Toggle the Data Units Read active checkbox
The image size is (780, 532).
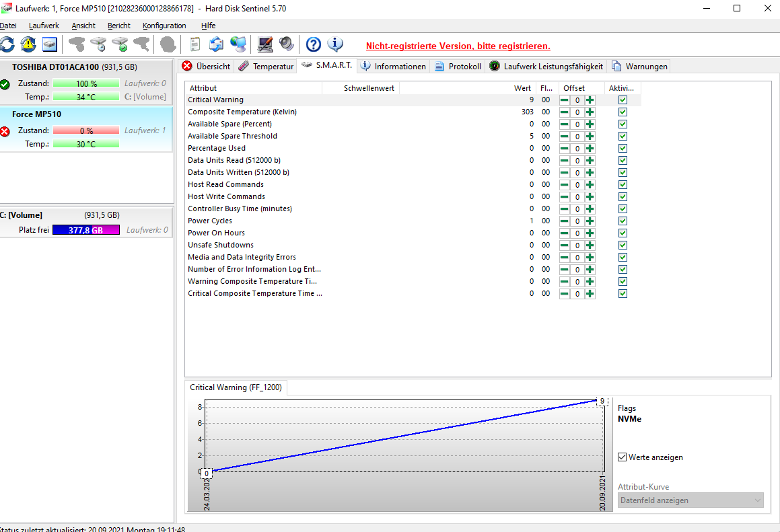pyautogui.click(x=623, y=161)
